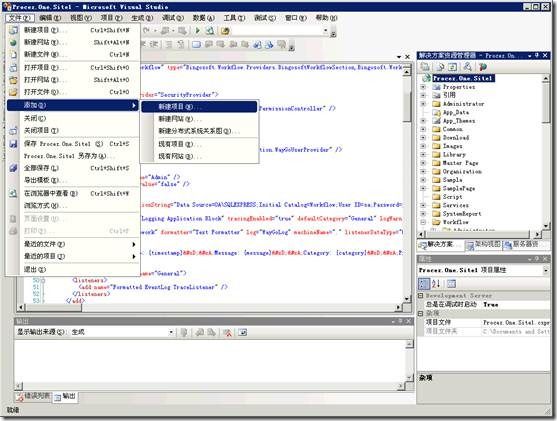Expand the Administrator folder node

[423, 104]
